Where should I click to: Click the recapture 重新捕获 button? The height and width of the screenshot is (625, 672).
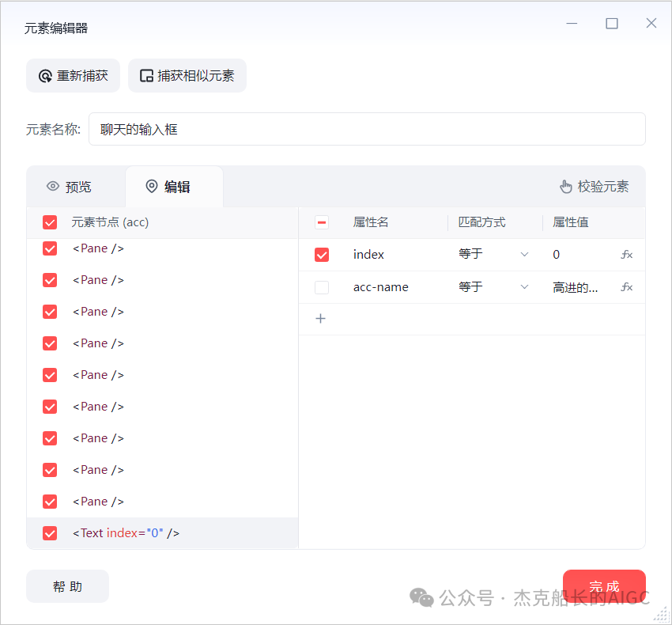pyautogui.click(x=73, y=75)
